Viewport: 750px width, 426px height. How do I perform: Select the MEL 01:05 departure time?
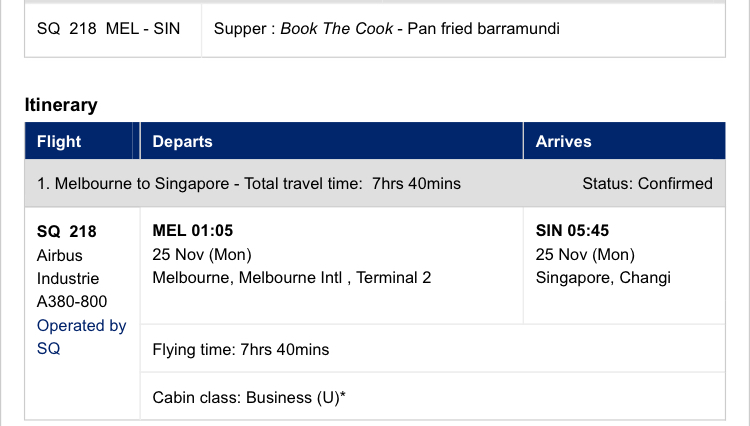193,230
